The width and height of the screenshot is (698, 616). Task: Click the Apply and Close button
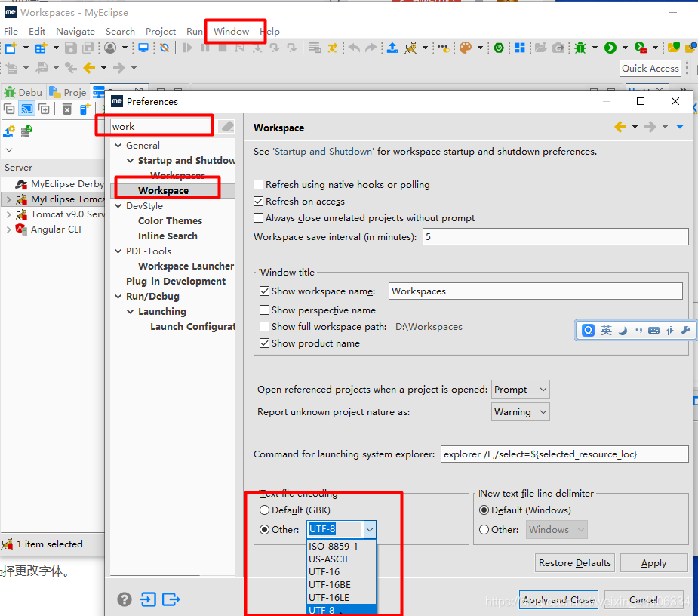[558, 599]
